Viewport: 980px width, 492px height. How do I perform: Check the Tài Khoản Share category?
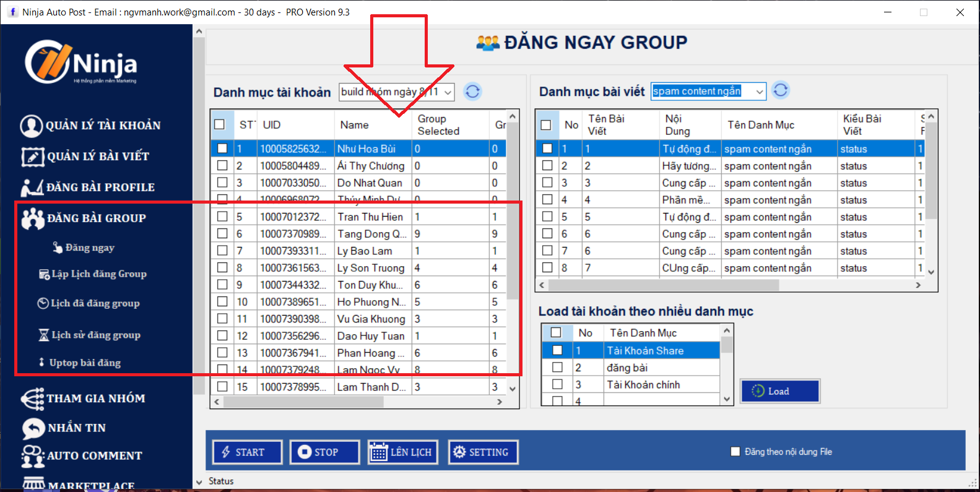[x=557, y=350]
